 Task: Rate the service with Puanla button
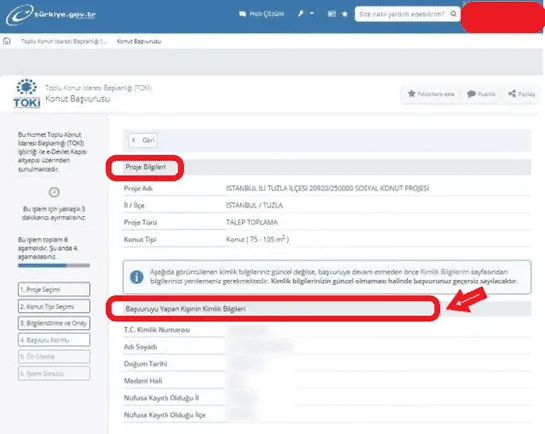[481, 94]
